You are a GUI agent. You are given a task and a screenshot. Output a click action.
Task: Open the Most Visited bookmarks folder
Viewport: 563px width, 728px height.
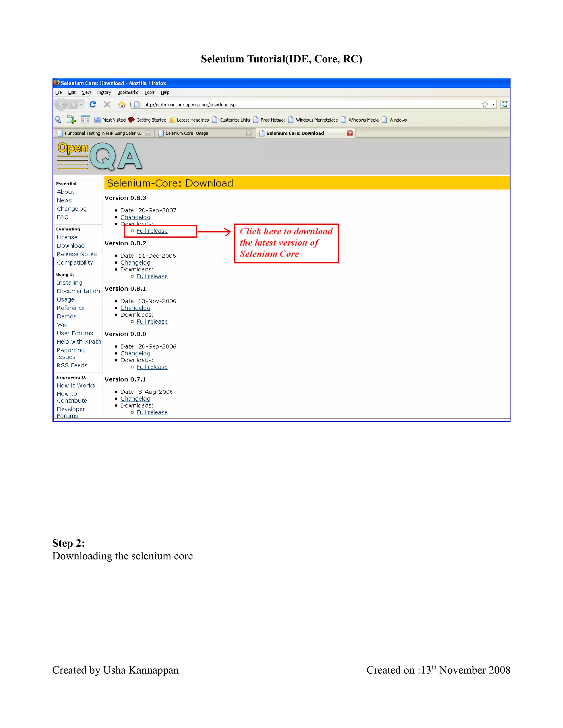(110, 120)
